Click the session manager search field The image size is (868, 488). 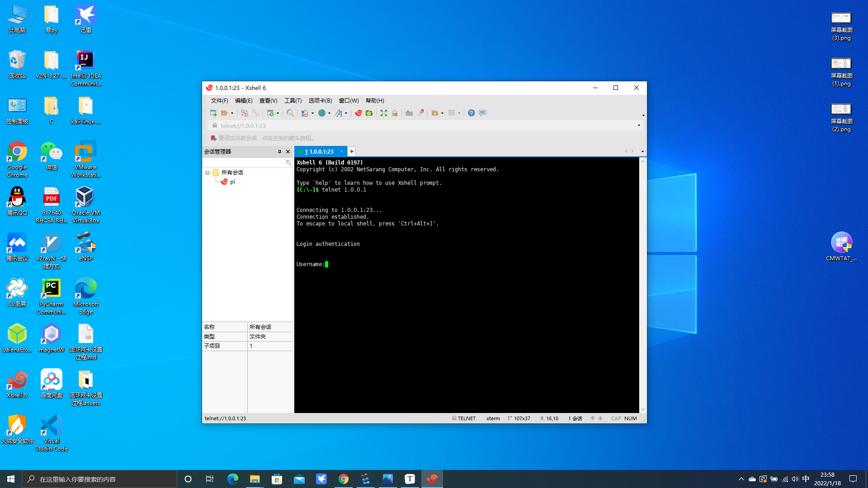pyautogui.click(x=244, y=163)
